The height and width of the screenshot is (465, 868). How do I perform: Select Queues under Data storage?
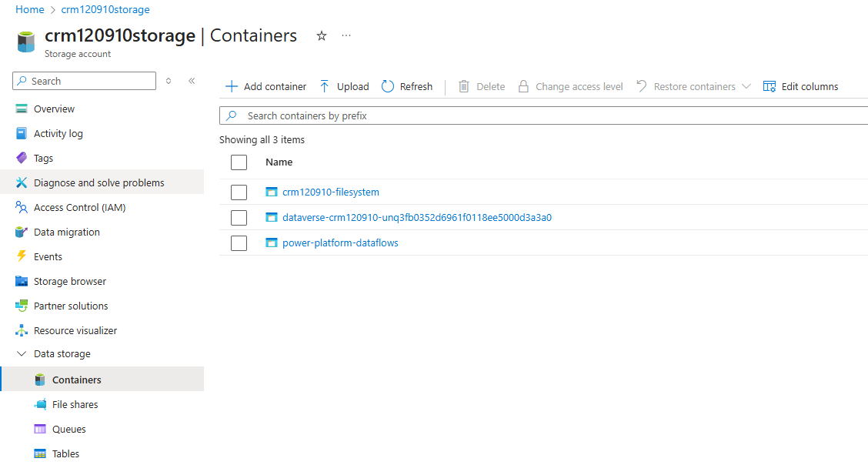point(68,429)
